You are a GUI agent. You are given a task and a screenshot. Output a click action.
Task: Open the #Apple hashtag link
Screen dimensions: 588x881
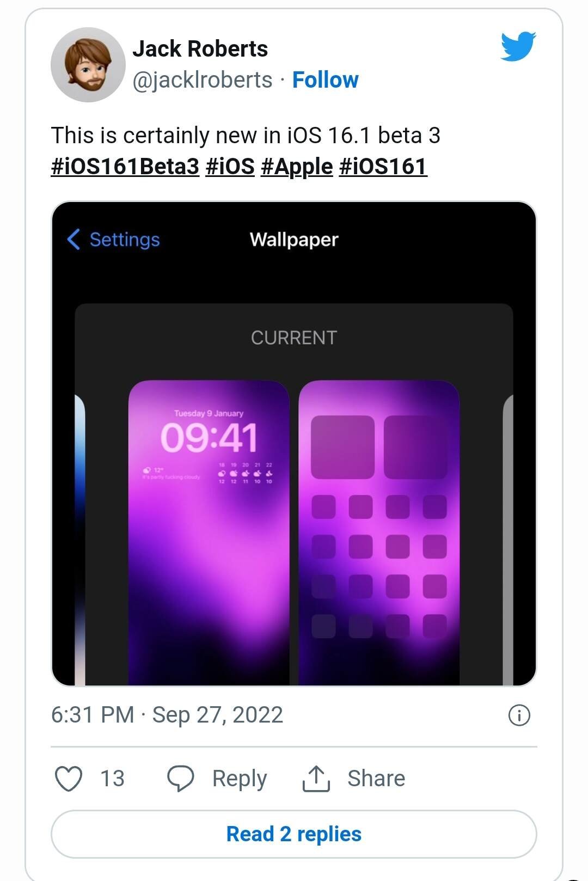[297, 166]
